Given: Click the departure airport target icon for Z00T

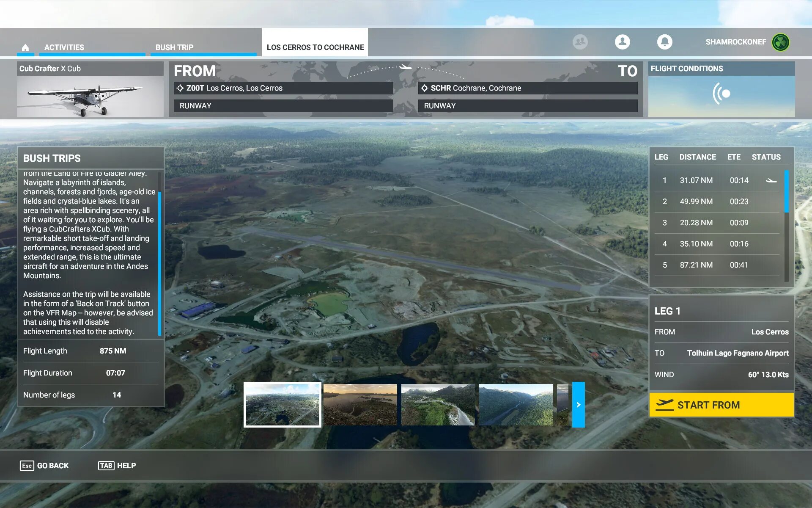Looking at the screenshot, I should (x=180, y=88).
